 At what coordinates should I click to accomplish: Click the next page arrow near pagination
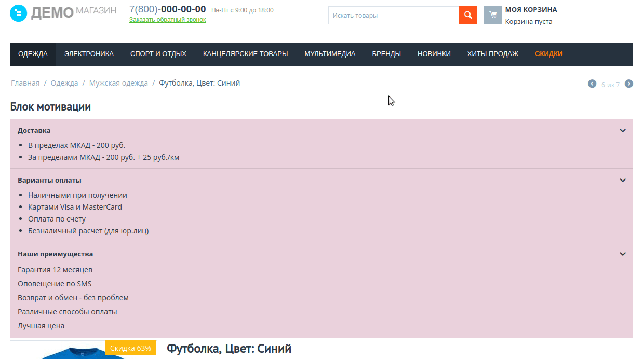628,83
